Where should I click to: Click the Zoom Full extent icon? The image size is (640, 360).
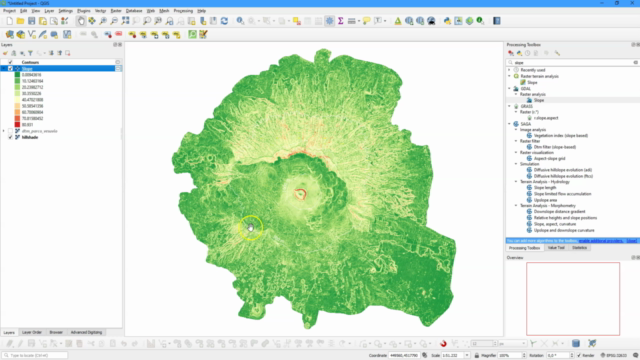click(125, 21)
